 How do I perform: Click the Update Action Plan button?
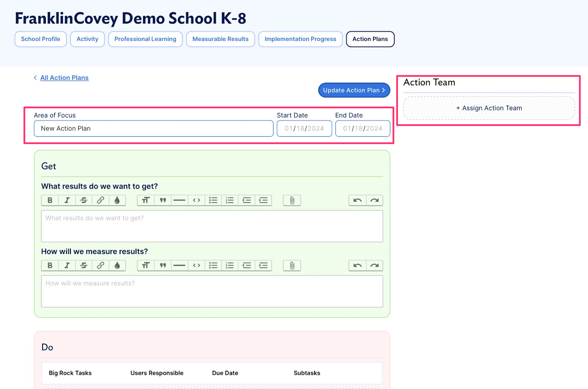354,90
